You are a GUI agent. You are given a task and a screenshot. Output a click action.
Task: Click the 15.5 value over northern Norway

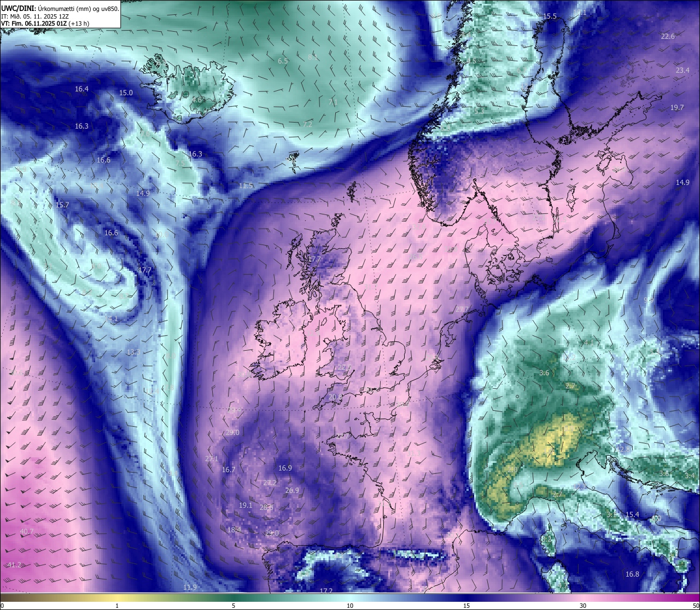[x=550, y=16]
